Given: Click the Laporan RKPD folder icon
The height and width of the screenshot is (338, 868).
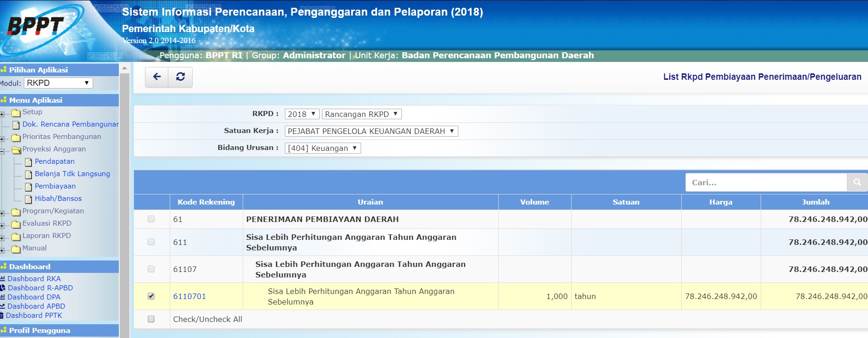Looking at the screenshot, I should coord(16,237).
